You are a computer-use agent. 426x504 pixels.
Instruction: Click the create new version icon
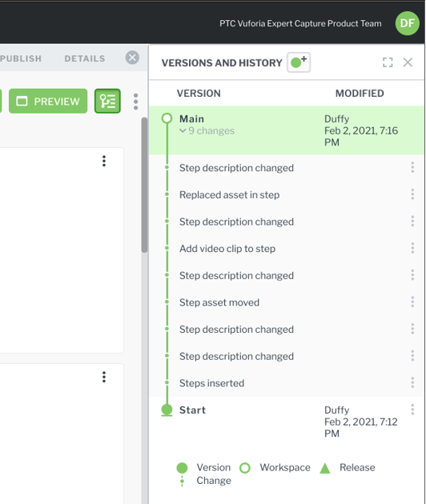pyautogui.click(x=299, y=62)
